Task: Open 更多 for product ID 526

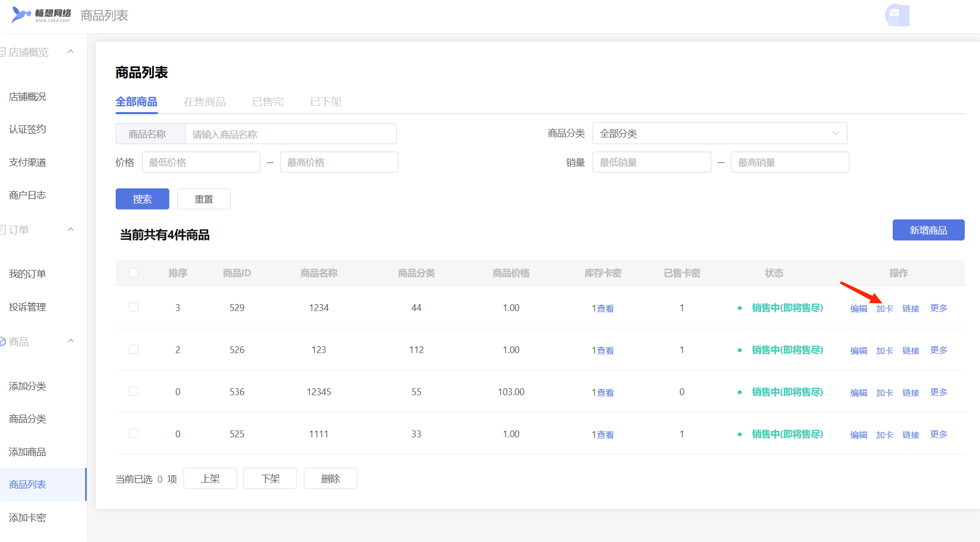Action: (x=938, y=350)
